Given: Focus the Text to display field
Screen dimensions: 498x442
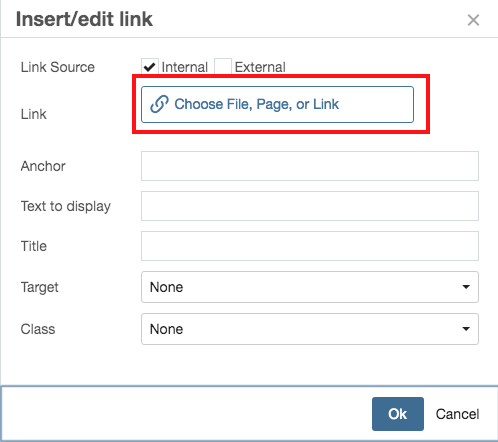Looking at the screenshot, I should (310, 206).
